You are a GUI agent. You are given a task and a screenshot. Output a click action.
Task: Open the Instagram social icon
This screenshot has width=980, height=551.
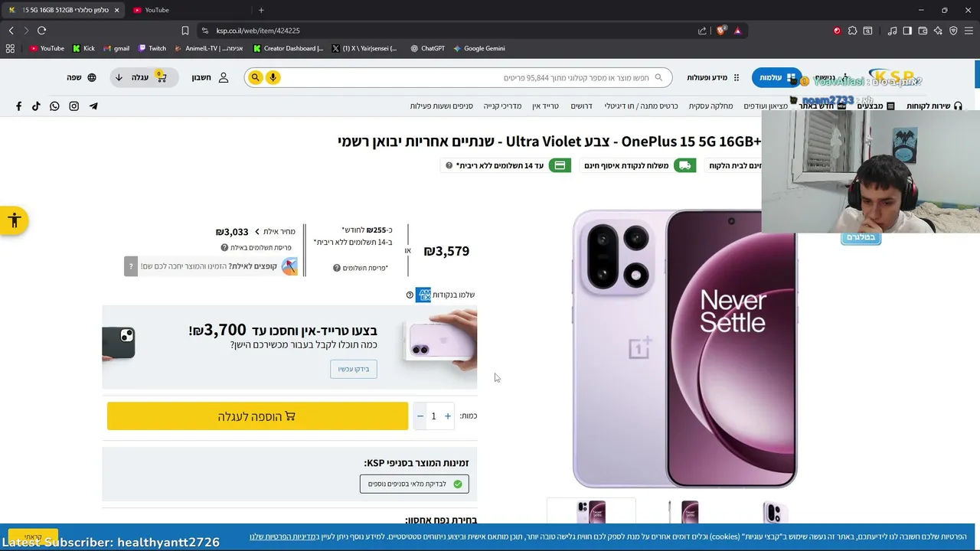[x=74, y=106]
